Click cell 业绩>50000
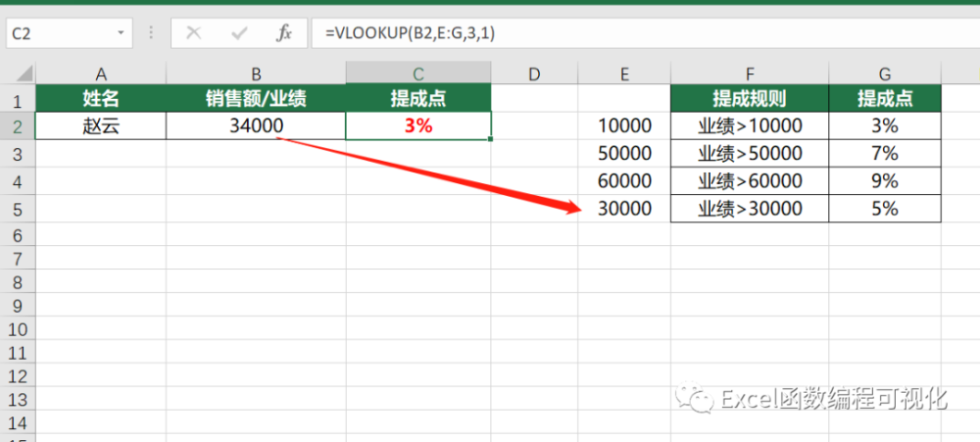 (x=750, y=154)
